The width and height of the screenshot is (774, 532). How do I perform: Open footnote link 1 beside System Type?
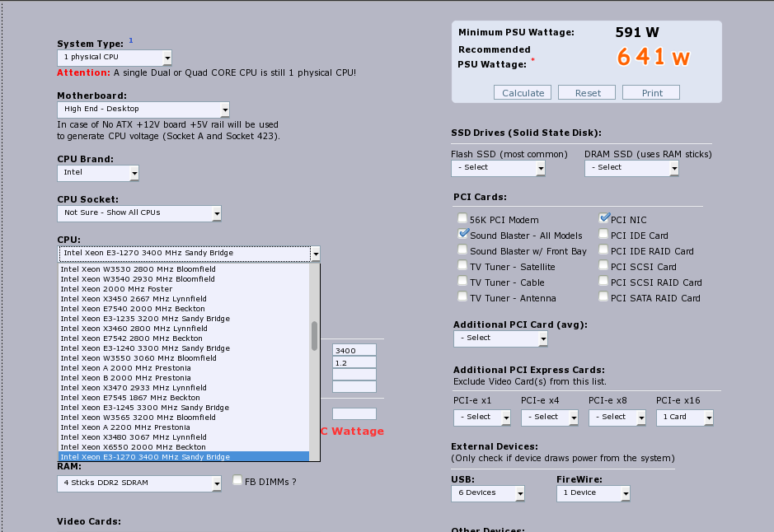131,40
